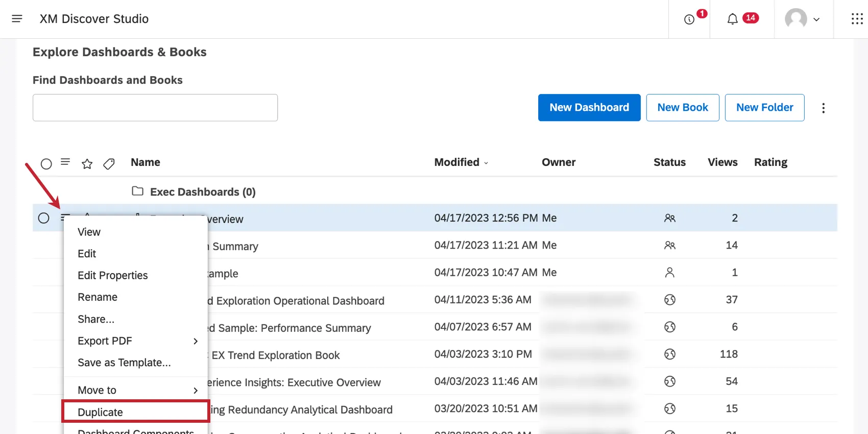This screenshot has height=434, width=868.
Task: Toggle the select-all circle in table header
Action: [46, 164]
